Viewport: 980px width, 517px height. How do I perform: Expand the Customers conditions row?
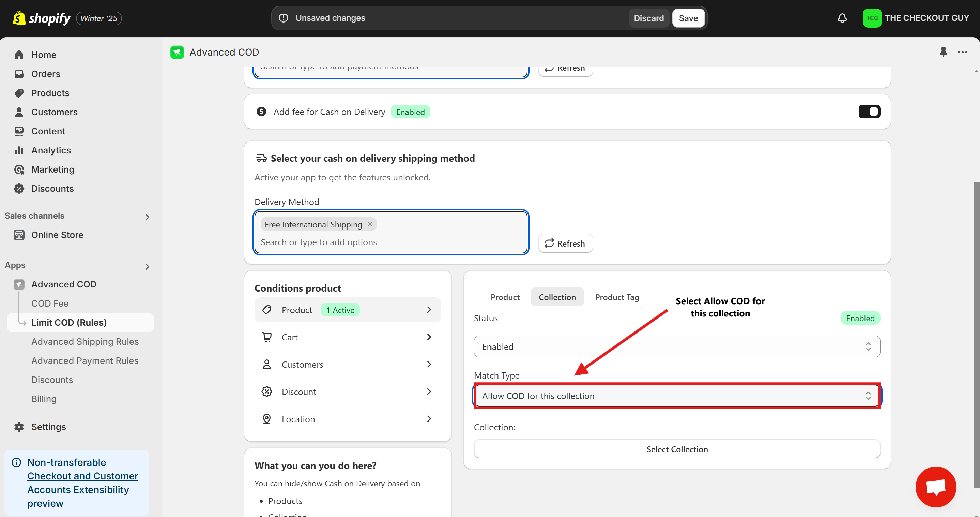(348, 364)
